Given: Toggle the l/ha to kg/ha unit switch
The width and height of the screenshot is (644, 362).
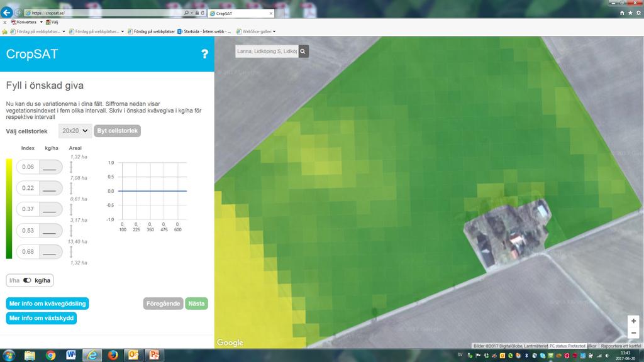Looking at the screenshot, I should (x=27, y=280).
